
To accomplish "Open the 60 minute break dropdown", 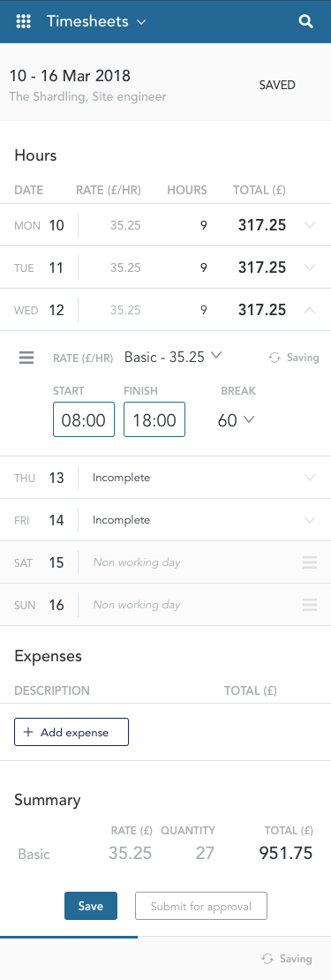I will coord(236,420).
